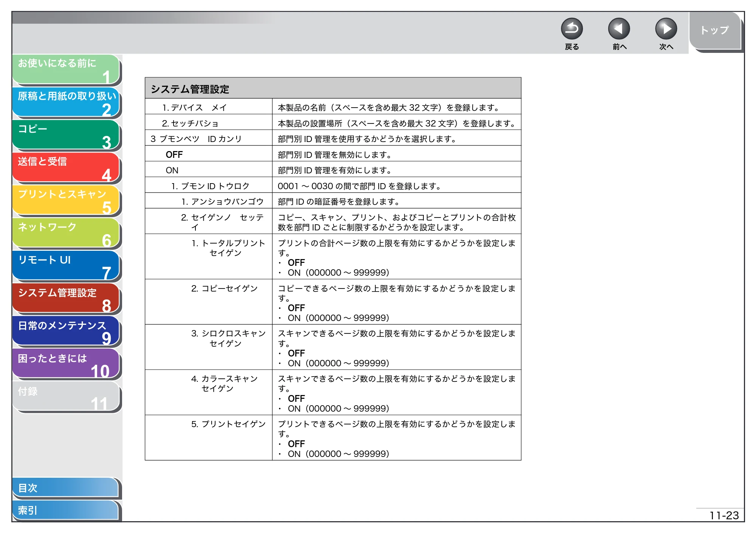The height and width of the screenshot is (534, 756).
Task: Click the システム管理設定 table header
Action: click(333, 88)
